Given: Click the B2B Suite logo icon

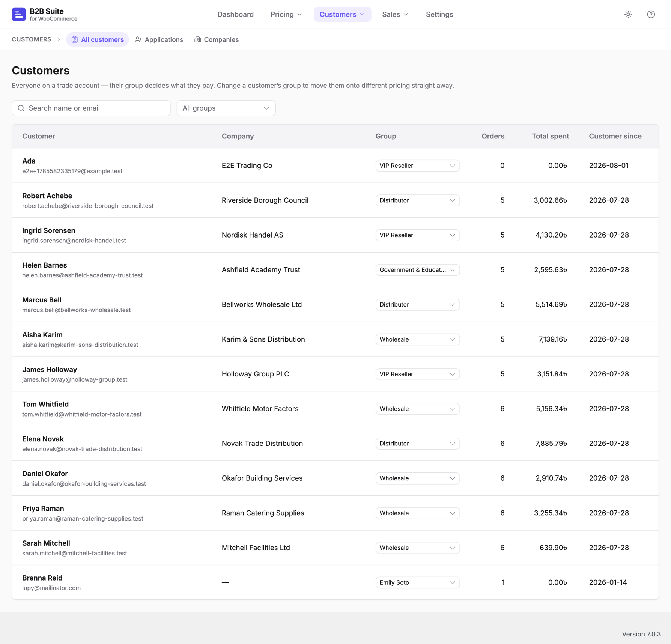Looking at the screenshot, I should point(18,14).
